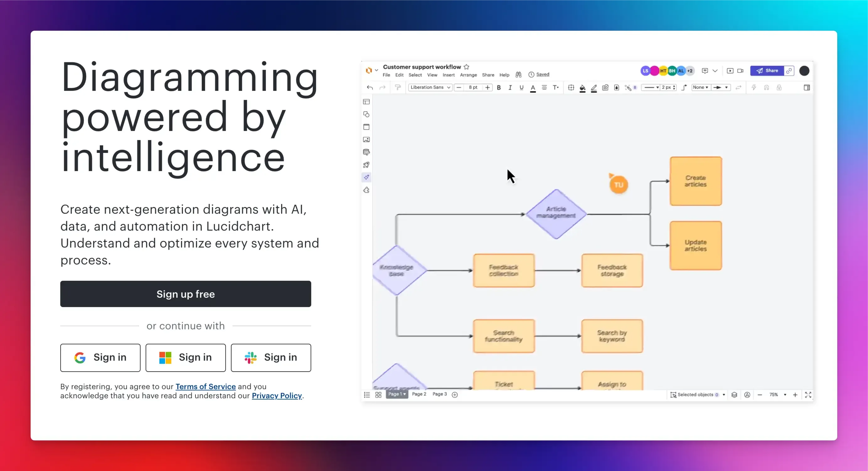The width and height of the screenshot is (868, 471).
Task: Switch to the Page 2 tab
Action: [419, 394]
